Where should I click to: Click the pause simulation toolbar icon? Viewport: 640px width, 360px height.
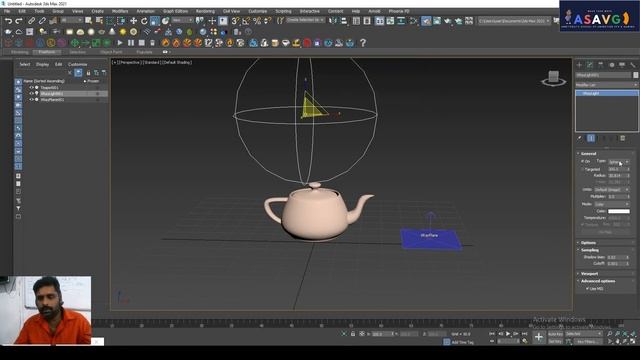tap(131, 42)
